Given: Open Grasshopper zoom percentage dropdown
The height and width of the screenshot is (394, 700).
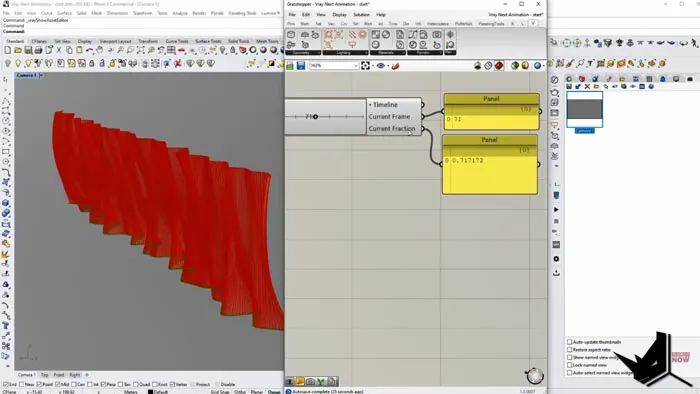Looking at the screenshot, I should pos(356,66).
